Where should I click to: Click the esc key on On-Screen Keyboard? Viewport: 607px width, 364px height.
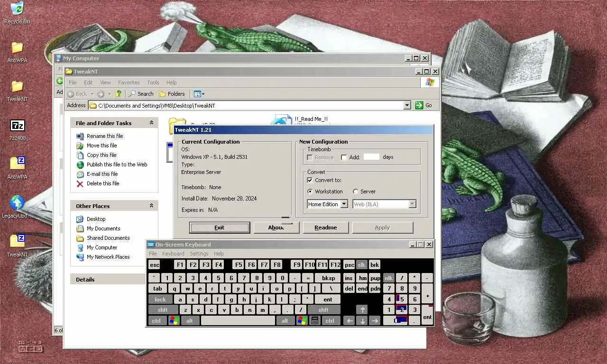(155, 265)
